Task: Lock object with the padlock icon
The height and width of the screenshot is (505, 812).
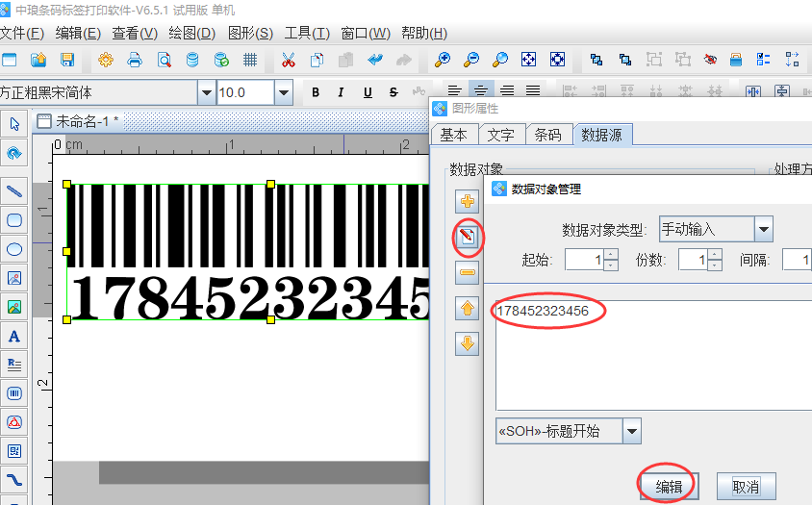Action: click(736, 60)
